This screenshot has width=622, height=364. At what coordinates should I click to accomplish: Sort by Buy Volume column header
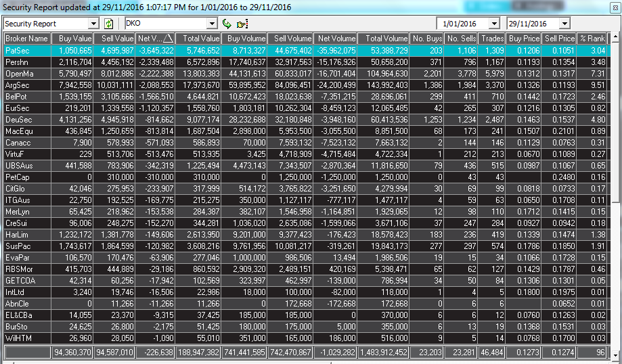[244, 39]
